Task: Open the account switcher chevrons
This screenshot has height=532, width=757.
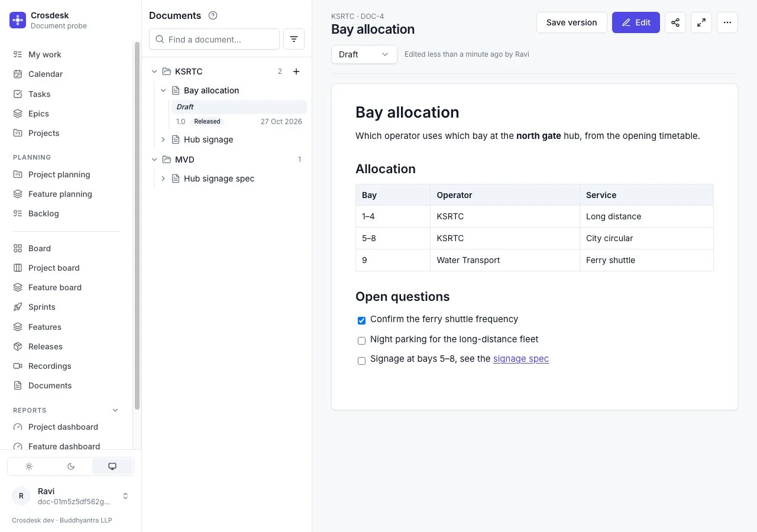Action: [125, 496]
